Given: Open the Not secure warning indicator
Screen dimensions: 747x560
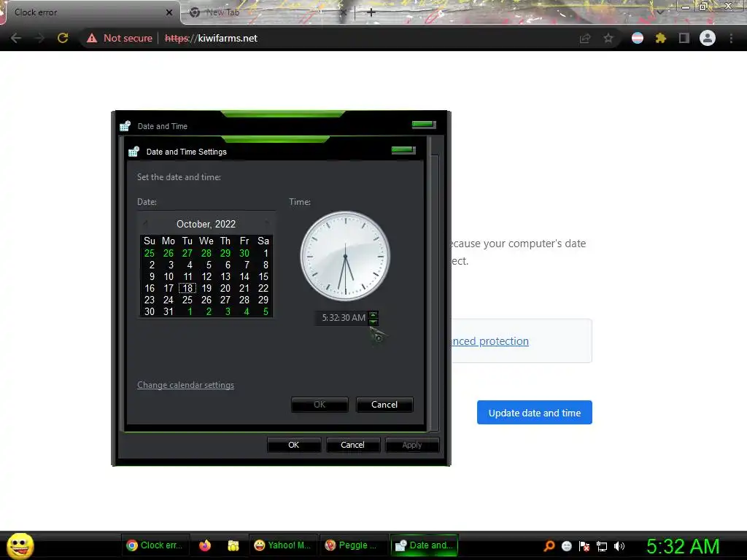Looking at the screenshot, I should pos(120,38).
